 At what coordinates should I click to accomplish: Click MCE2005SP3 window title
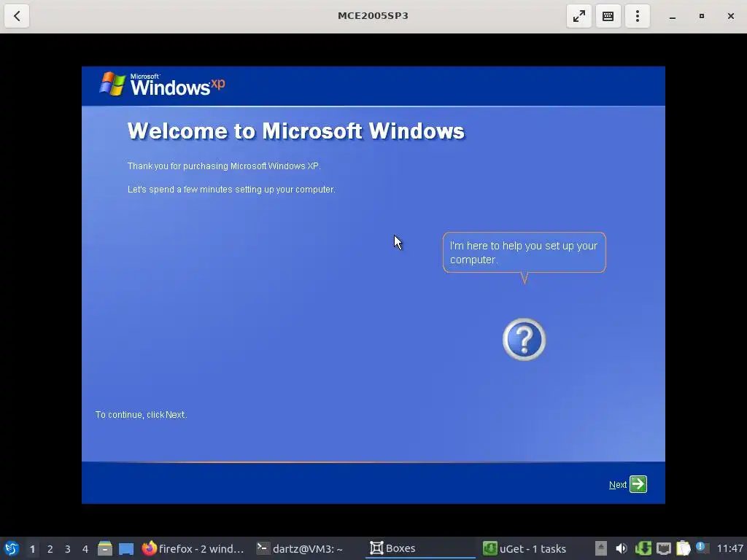[x=373, y=16]
